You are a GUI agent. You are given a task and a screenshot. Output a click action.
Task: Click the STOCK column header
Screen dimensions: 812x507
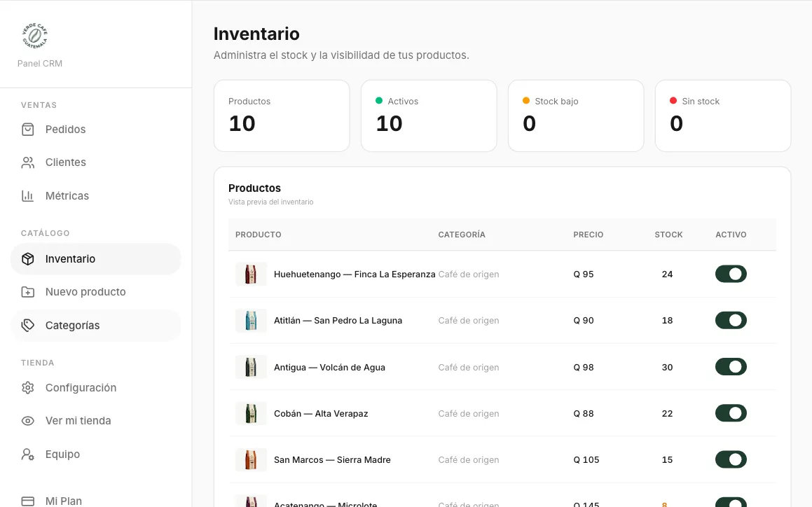668,235
